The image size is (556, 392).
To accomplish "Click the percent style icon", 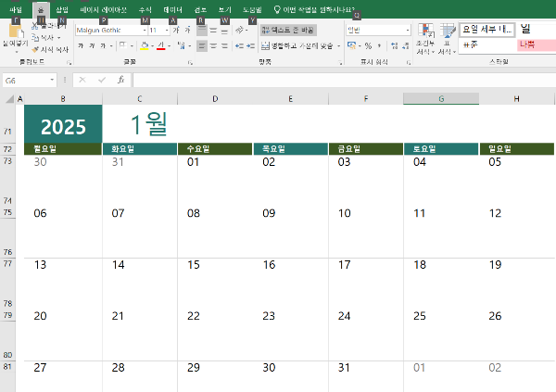I will 368,45.
